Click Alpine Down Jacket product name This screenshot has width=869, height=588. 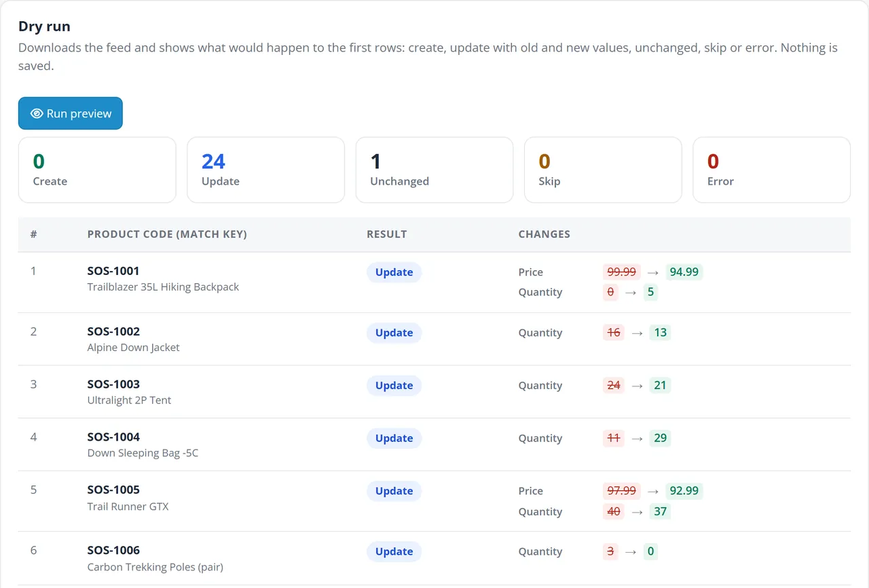[x=134, y=348]
